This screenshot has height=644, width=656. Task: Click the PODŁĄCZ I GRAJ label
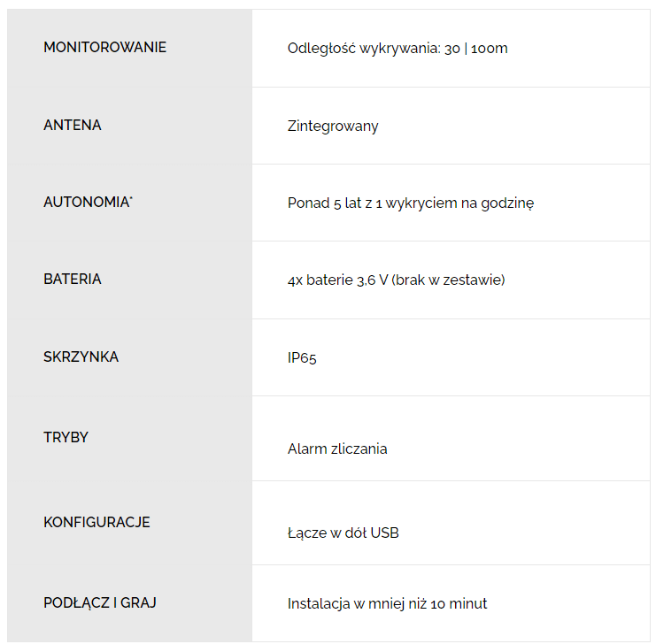click(100, 603)
